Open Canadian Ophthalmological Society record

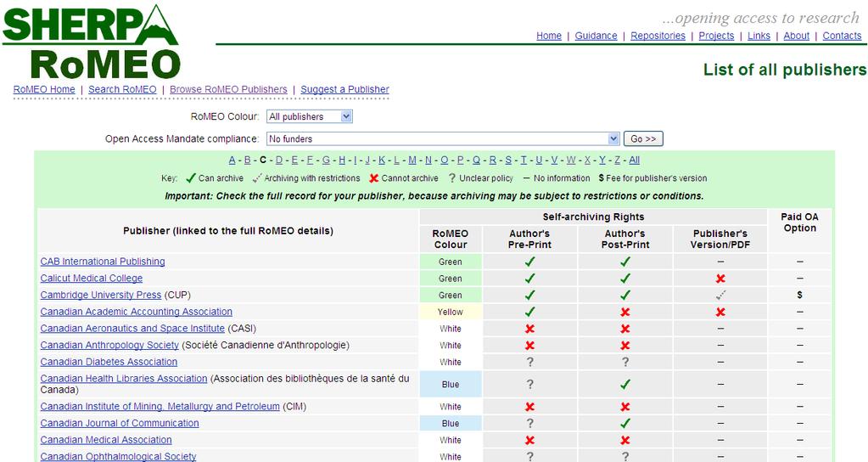point(118,456)
